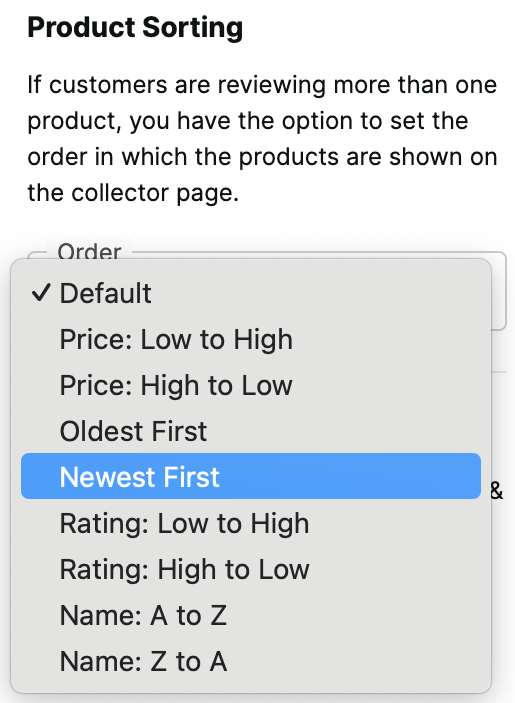Order products from cheapest to most expensive
Viewport: 515px width, 703px height.
[x=251, y=339]
